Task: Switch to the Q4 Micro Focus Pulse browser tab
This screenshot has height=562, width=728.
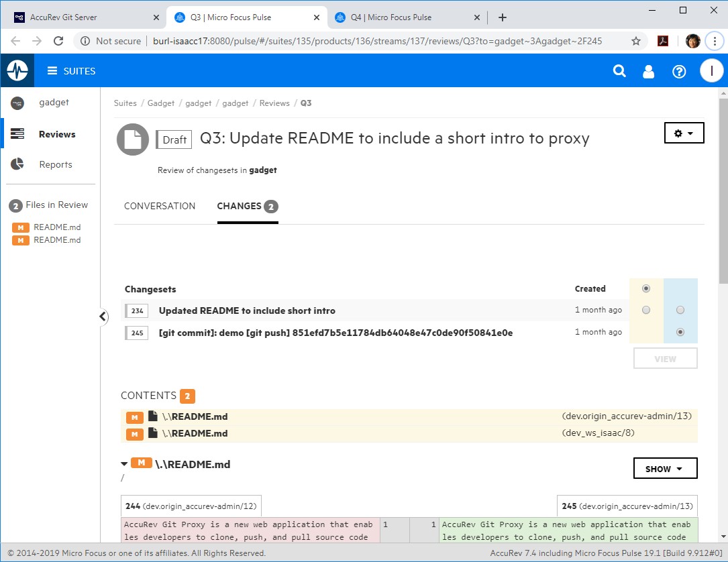Action: 403,17
